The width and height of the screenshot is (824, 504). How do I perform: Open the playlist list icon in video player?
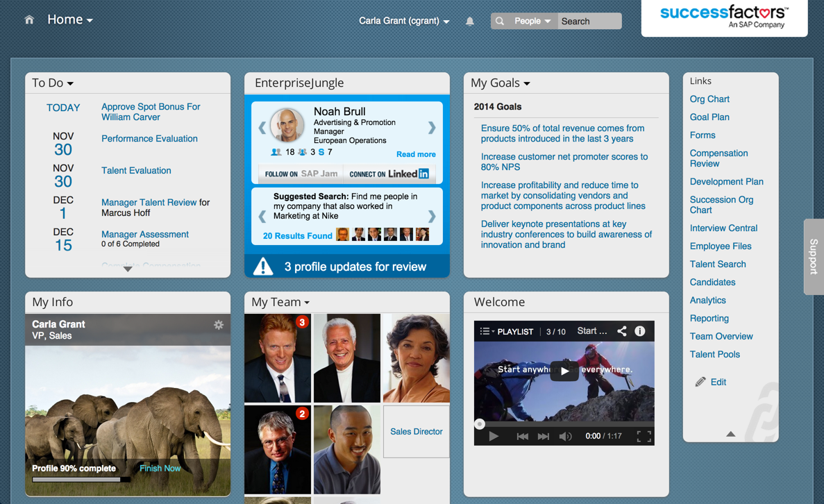click(484, 331)
